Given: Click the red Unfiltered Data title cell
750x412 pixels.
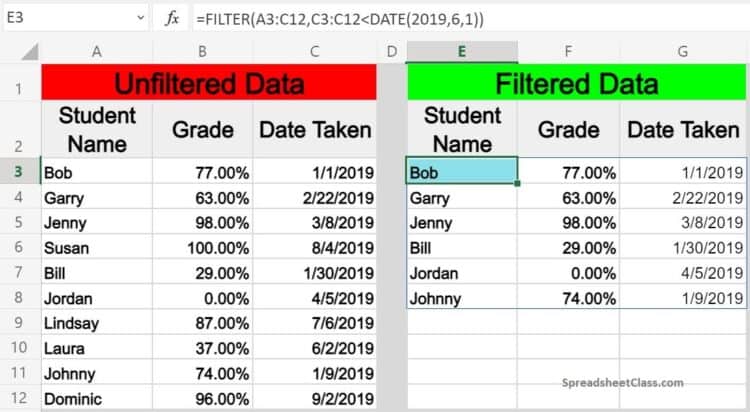Looking at the screenshot, I should (209, 83).
